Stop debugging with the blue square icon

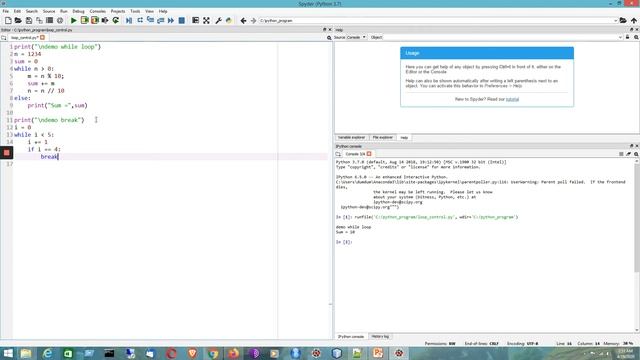click(x=182, y=20)
